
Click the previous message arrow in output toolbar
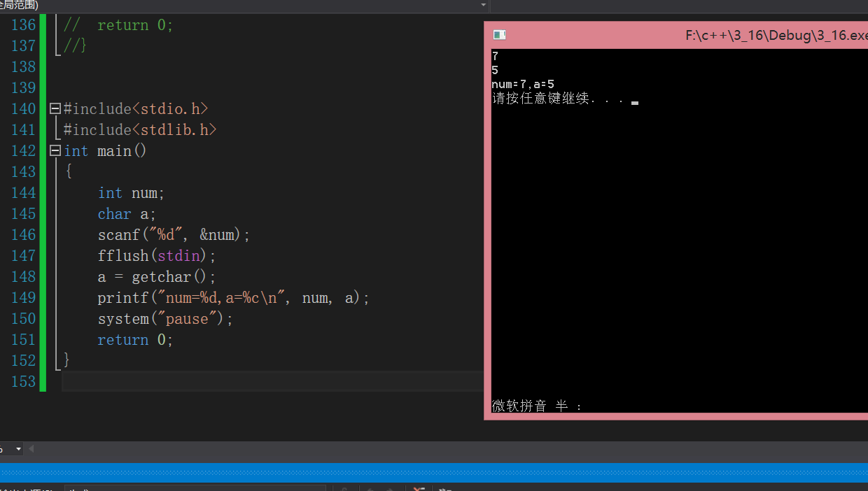(369, 488)
